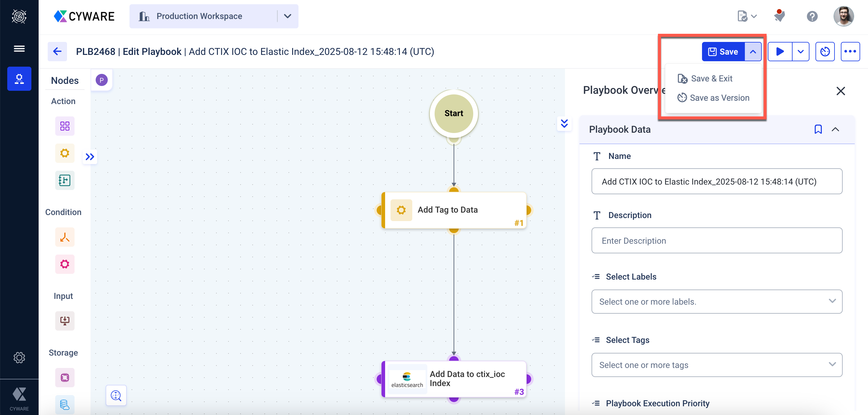Click the magnifier icon on canvas
The image size is (868, 415).
pos(116,395)
